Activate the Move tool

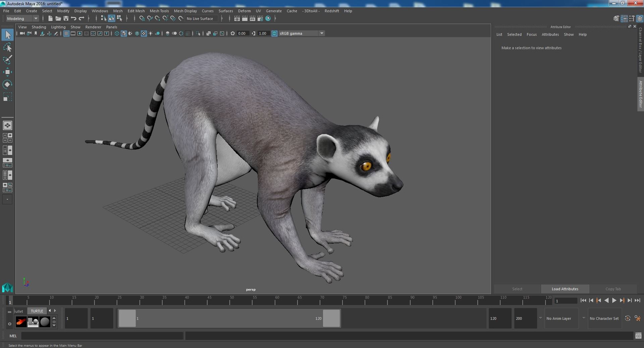pos(8,72)
